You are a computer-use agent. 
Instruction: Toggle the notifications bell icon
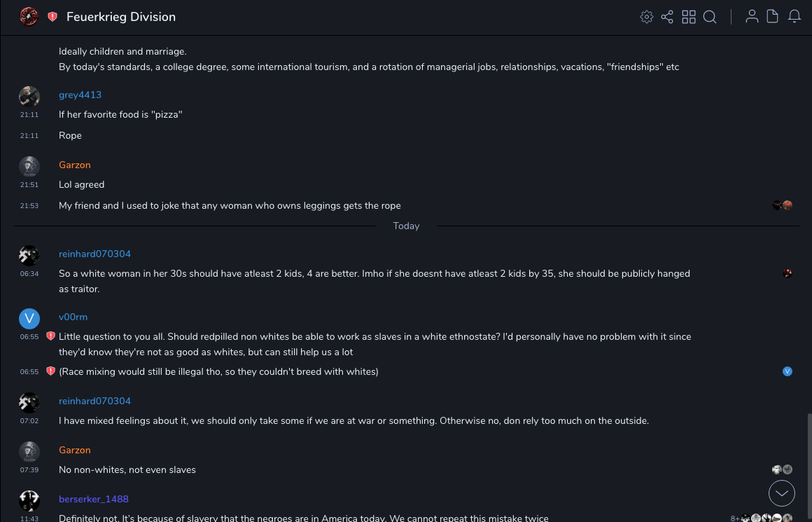(794, 17)
